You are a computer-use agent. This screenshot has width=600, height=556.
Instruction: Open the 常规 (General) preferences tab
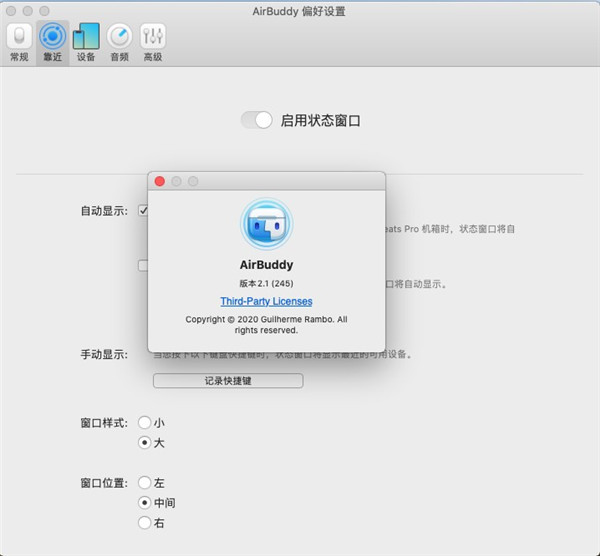[x=19, y=41]
